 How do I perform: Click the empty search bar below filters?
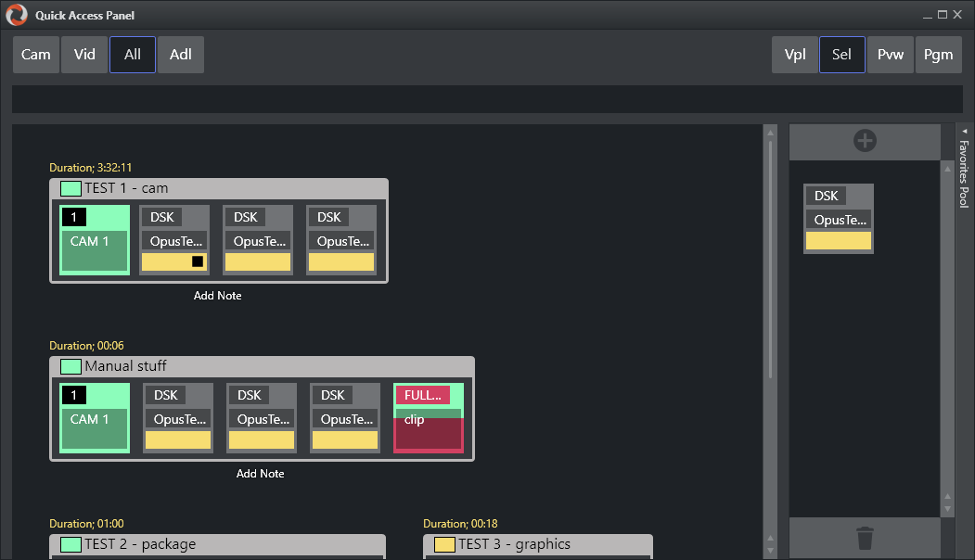coord(487,99)
